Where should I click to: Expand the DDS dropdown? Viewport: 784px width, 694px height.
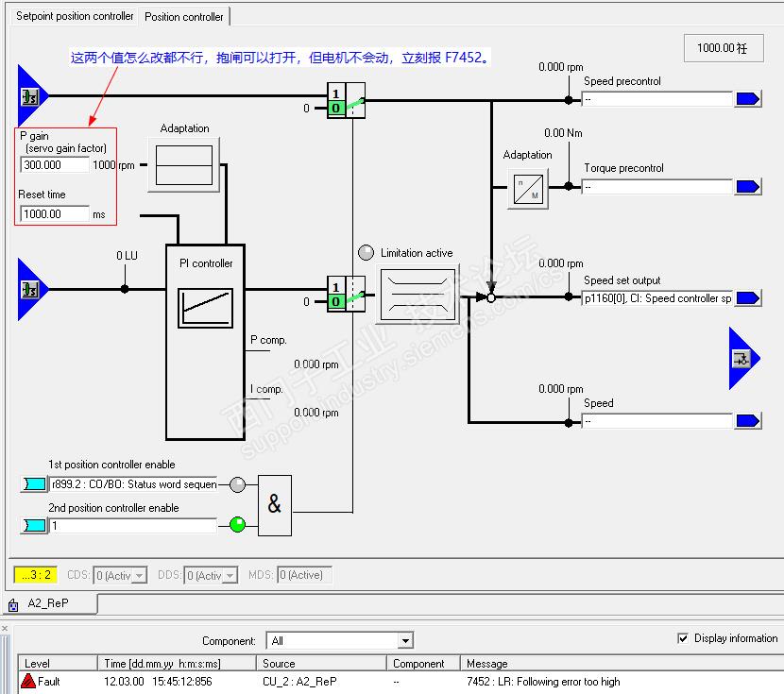230,576
